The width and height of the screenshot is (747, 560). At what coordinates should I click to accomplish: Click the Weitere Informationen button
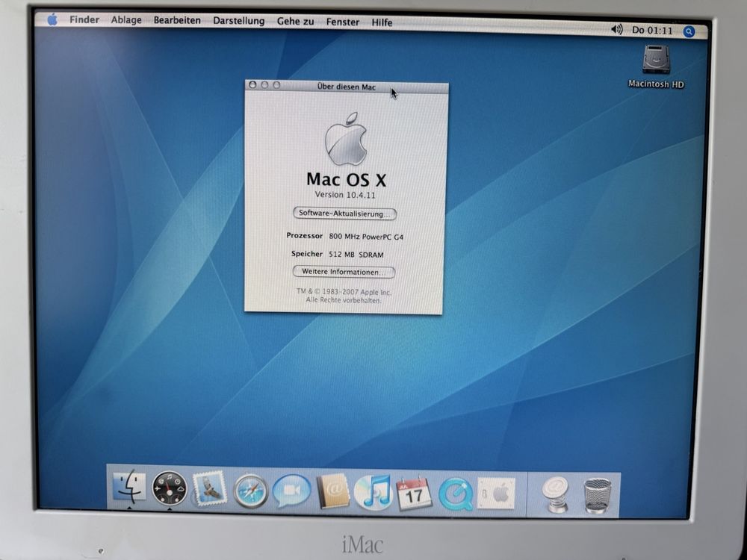(344, 272)
